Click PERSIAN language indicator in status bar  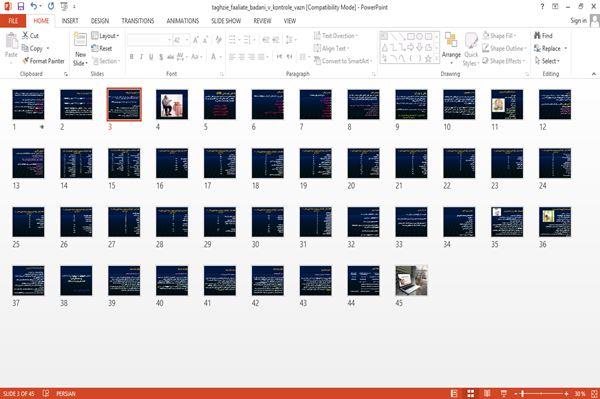(66, 393)
